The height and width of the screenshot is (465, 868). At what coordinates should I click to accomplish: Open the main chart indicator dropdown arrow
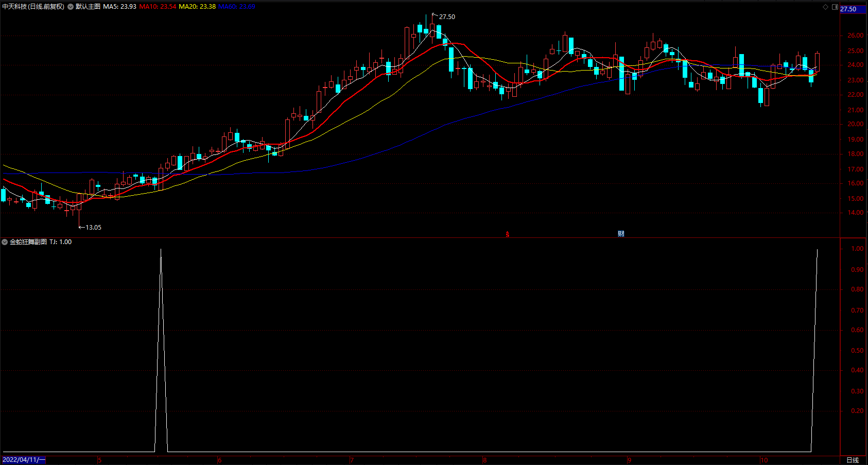[x=71, y=7]
